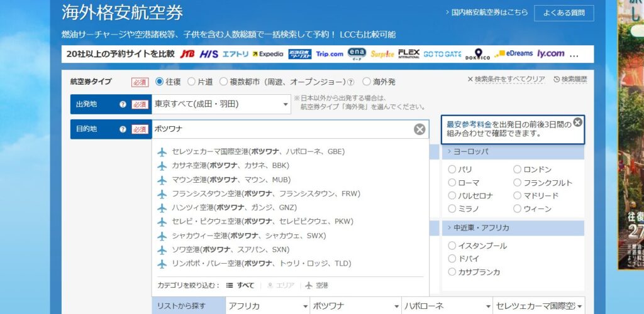Click the エアトリ logo
Image resolution: width=644 pixels, height=314 pixels.
pos(235,54)
